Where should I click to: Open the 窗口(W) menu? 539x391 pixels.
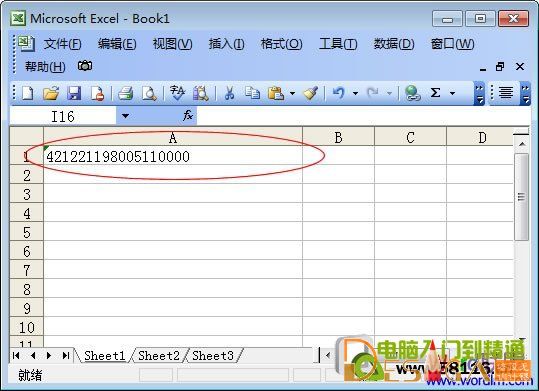[x=452, y=44]
